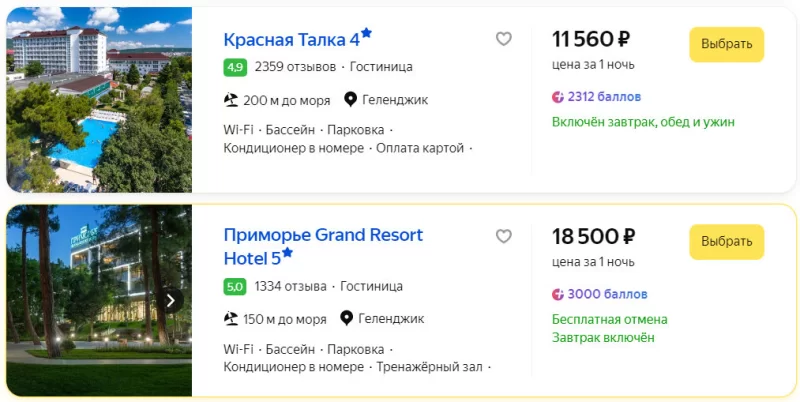Open 1334 отзыва reviews link
Viewport: 800px width, 402px height.
pyautogui.click(x=290, y=286)
